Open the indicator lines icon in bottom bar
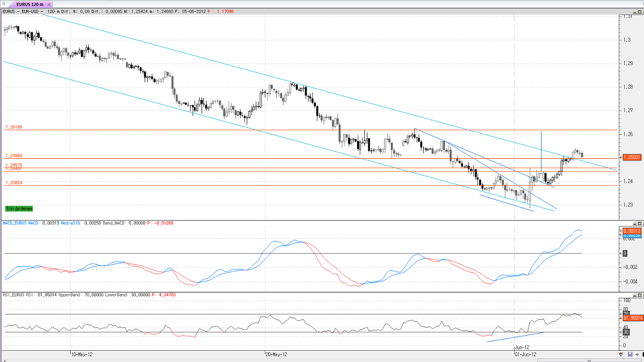Viewport: 644px width, 362px height. coord(620,355)
